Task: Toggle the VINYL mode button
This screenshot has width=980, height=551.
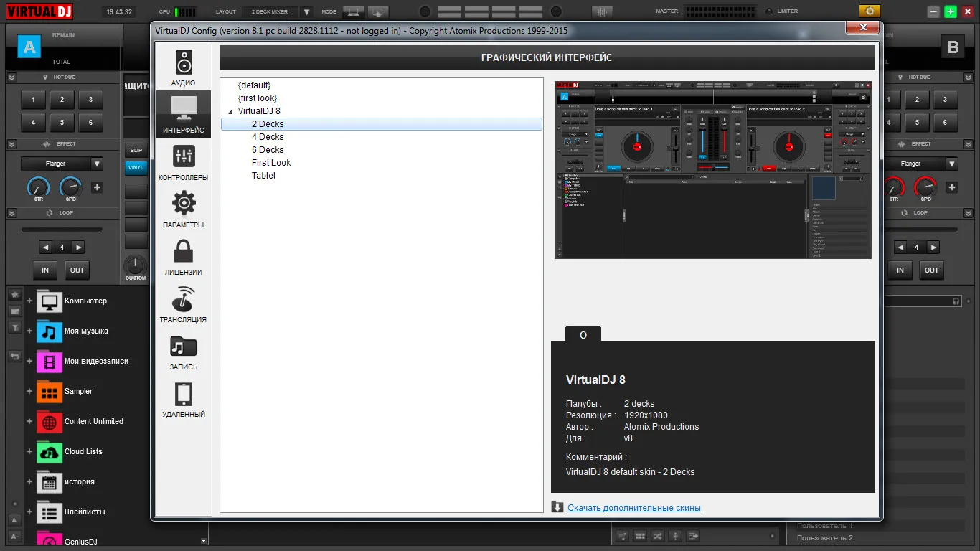Action: click(x=136, y=167)
